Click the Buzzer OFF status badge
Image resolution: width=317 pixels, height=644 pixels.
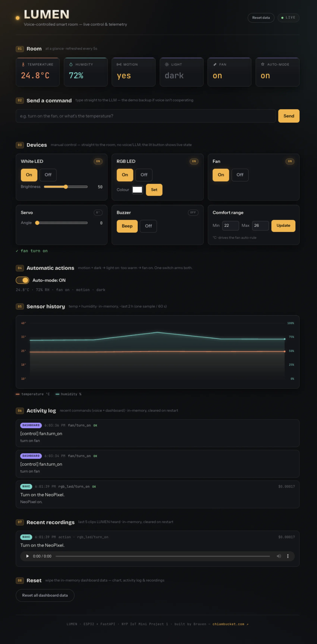[193, 213]
